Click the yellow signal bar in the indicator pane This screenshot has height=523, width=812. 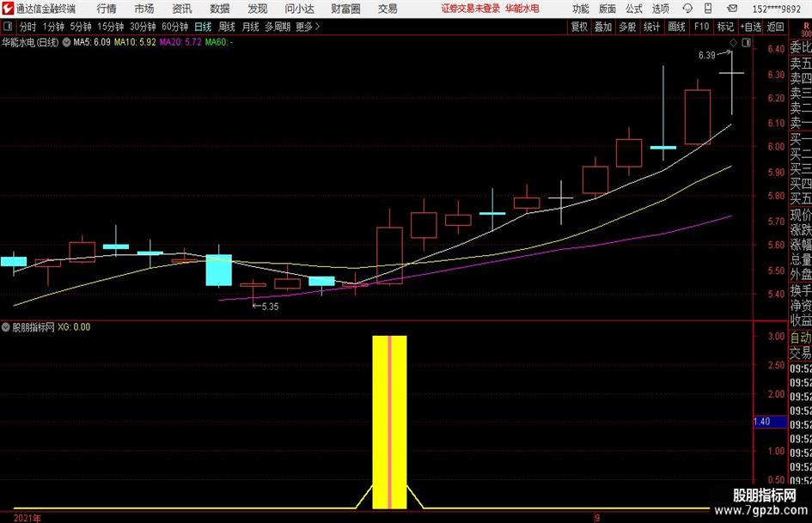pyautogui.click(x=389, y=422)
